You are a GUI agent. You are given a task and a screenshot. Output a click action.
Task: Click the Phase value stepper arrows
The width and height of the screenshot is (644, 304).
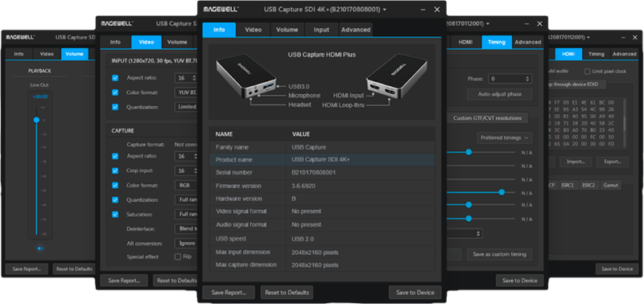click(x=527, y=79)
